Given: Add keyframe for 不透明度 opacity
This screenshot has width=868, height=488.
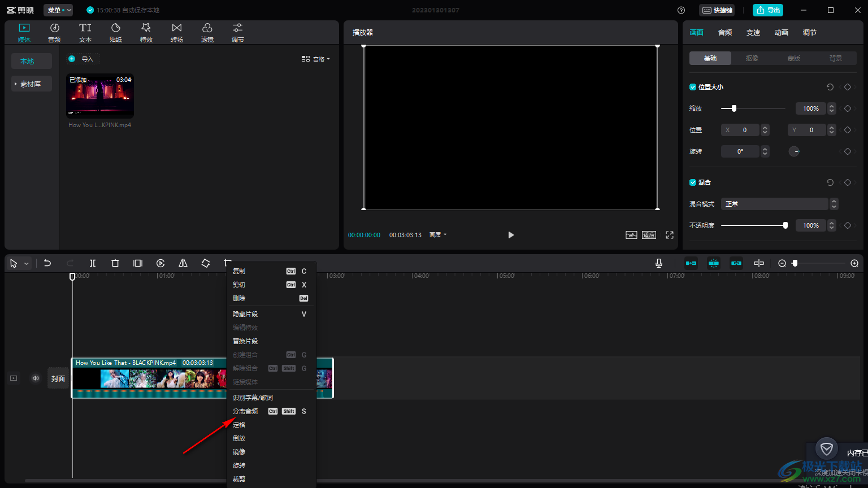Looking at the screenshot, I should [847, 225].
